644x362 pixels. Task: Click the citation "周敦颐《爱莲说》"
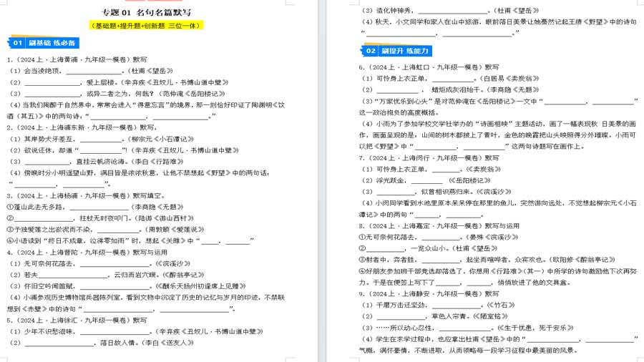coord(176,230)
